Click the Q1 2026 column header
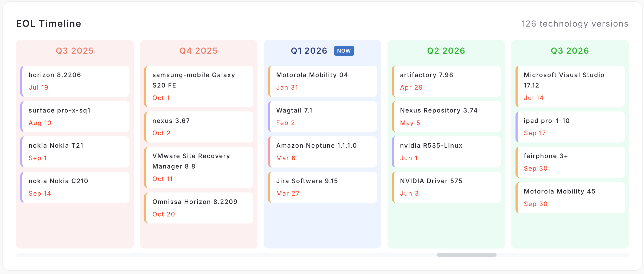The height and width of the screenshot is (274, 644). (309, 51)
